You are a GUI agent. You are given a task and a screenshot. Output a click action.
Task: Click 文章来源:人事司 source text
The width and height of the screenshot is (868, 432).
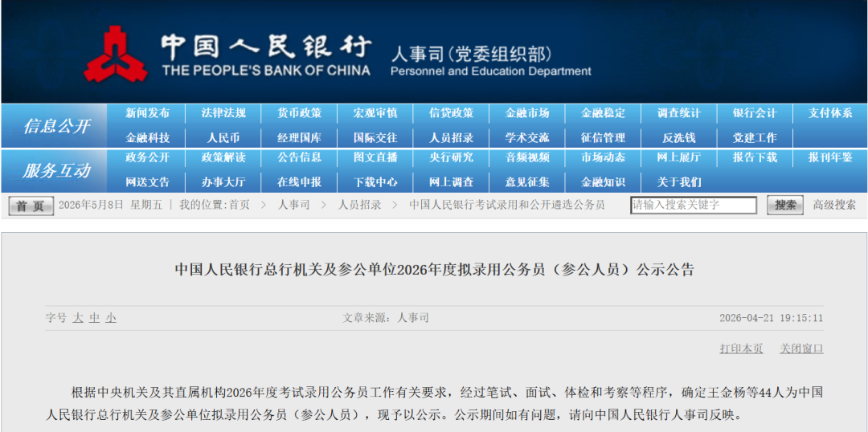[x=385, y=318]
